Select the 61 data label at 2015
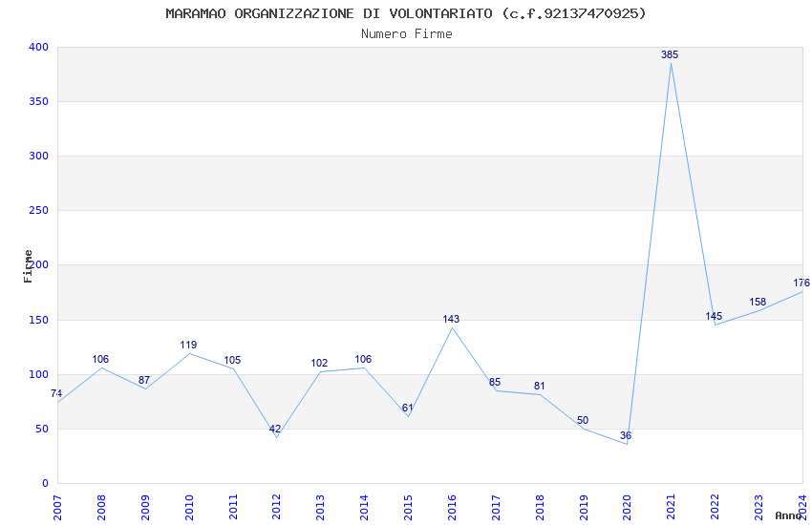 408,408
